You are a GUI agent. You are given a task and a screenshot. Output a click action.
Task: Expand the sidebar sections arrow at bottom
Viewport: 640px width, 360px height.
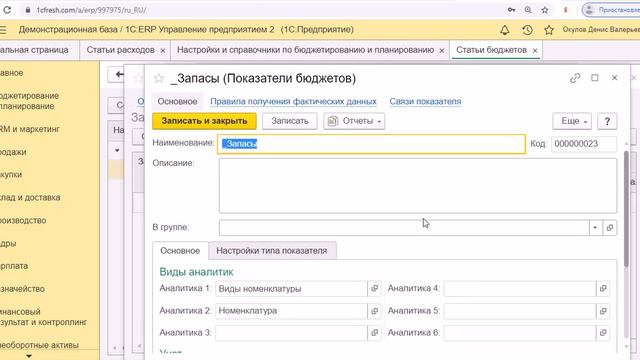coord(29,356)
